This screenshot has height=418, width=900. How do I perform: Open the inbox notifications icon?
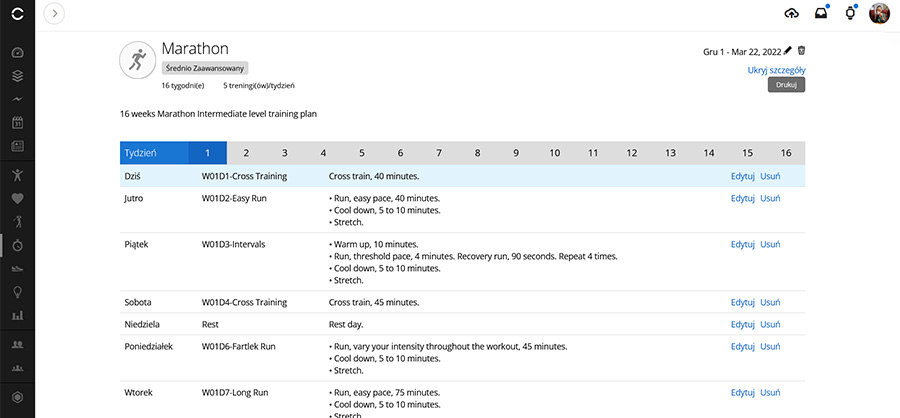[821, 13]
